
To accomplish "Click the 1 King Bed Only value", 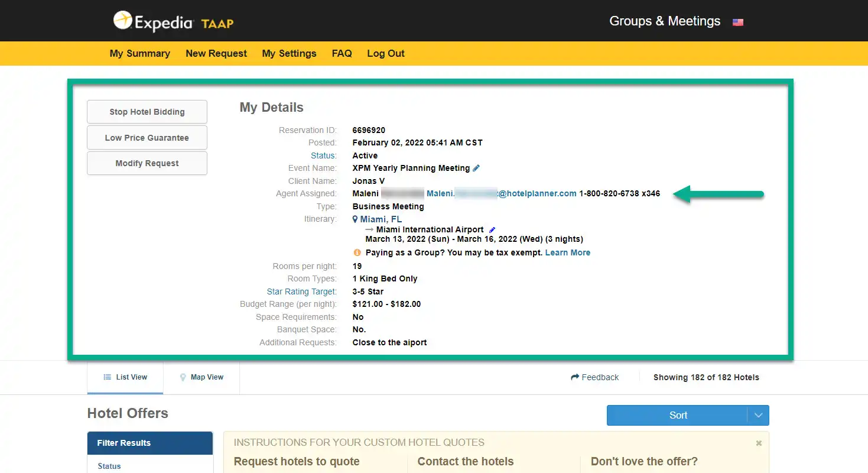I will (385, 278).
